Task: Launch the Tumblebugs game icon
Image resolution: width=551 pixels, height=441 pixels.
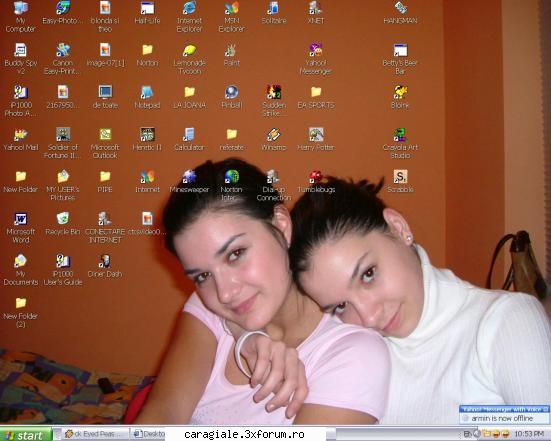Action: pyautogui.click(x=316, y=182)
